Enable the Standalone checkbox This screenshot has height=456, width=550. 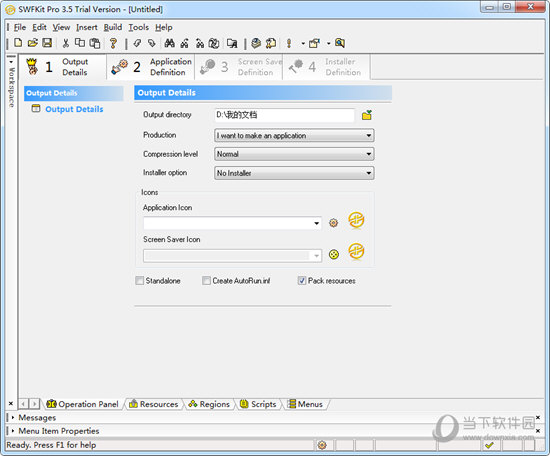(x=140, y=281)
